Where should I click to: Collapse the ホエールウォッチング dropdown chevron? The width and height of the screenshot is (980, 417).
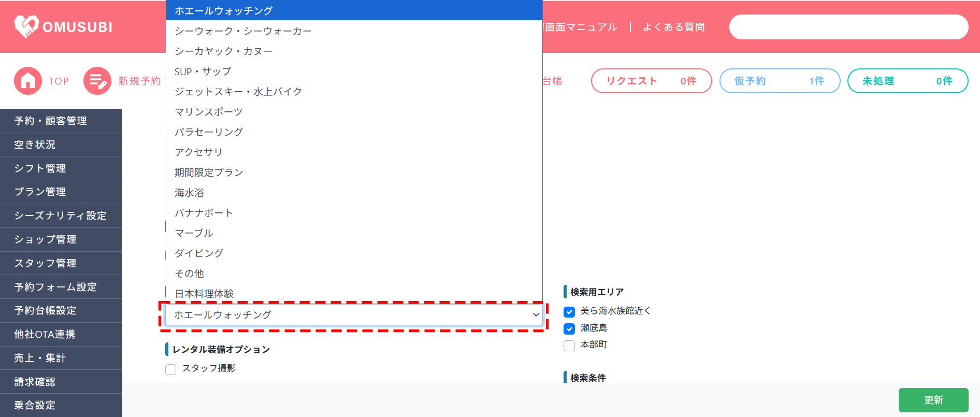[536, 315]
